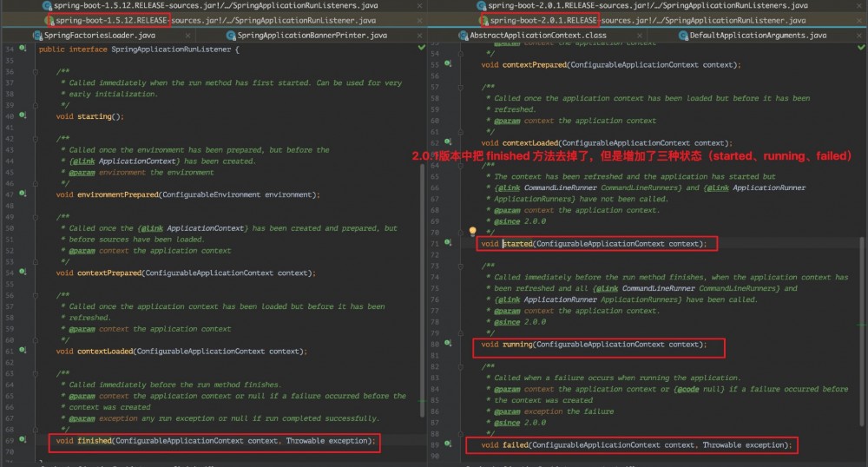Click the gutter icon beside the interface declaration on line 34
The height and width of the screenshot is (467, 868).
pyautogui.click(x=23, y=49)
